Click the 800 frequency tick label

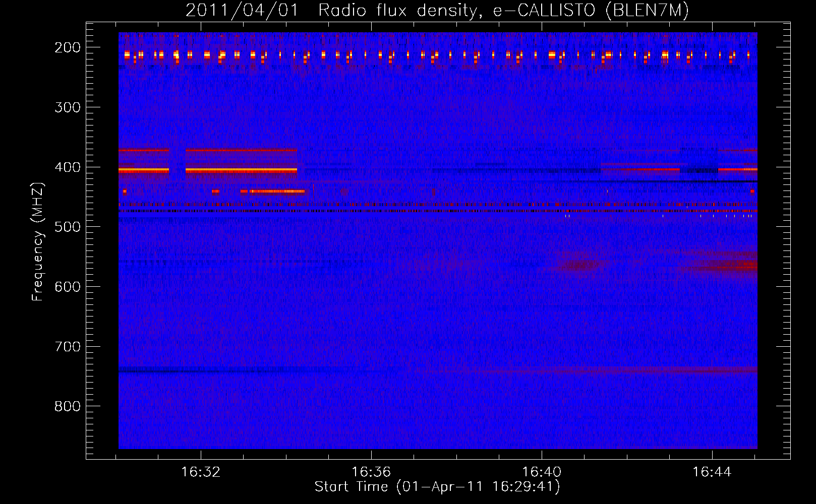click(x=68, y=407)
